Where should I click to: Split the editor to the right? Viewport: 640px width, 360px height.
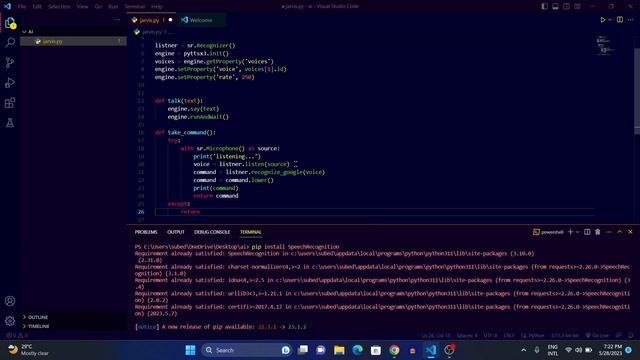[620, 20]
